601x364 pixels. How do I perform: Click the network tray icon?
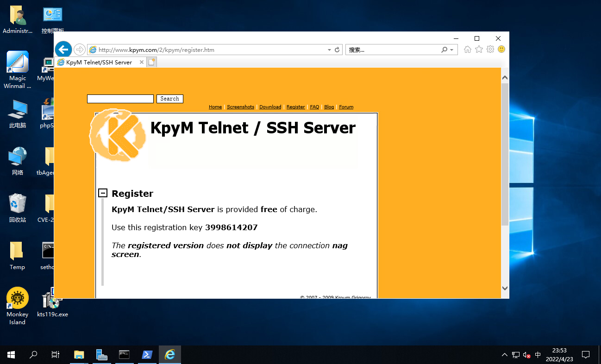[516, 355]
